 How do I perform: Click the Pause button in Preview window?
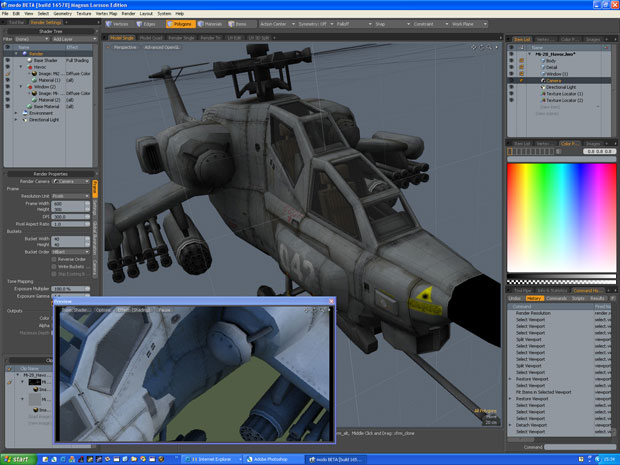pos(165,310)
